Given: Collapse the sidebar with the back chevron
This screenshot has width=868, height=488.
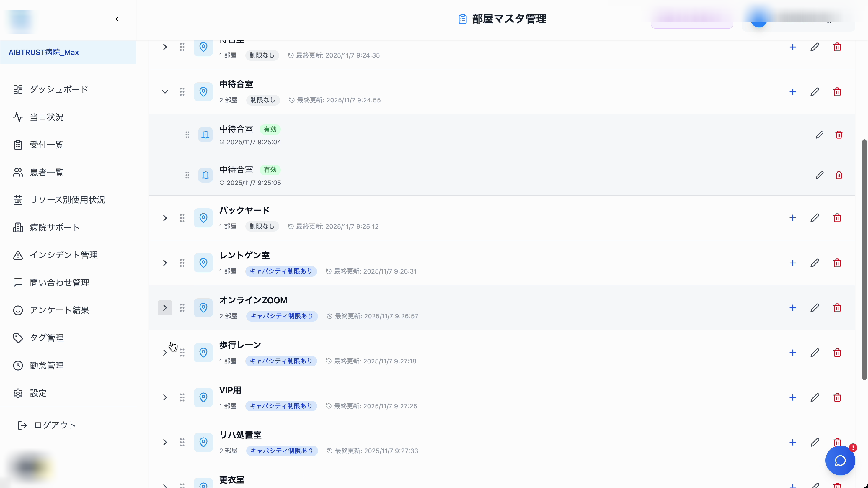Looking at the screenshot, I should click(117, 19).
